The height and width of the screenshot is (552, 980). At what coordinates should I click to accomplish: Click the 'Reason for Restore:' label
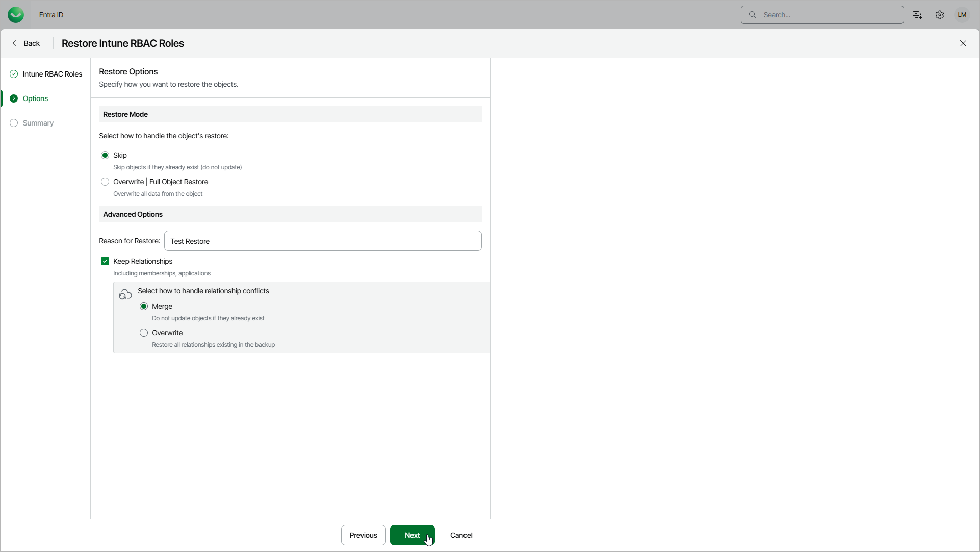(130, 241)
